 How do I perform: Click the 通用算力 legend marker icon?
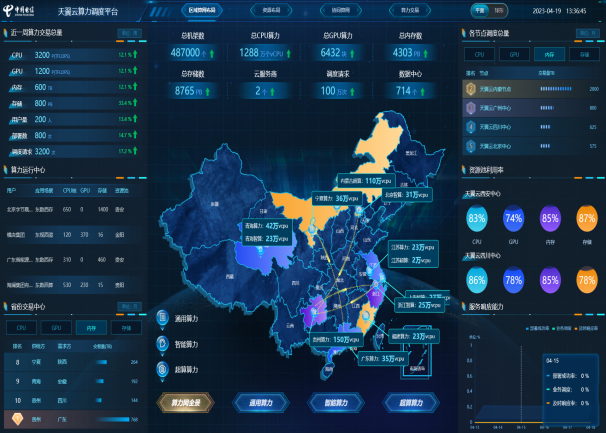(162, 319)
